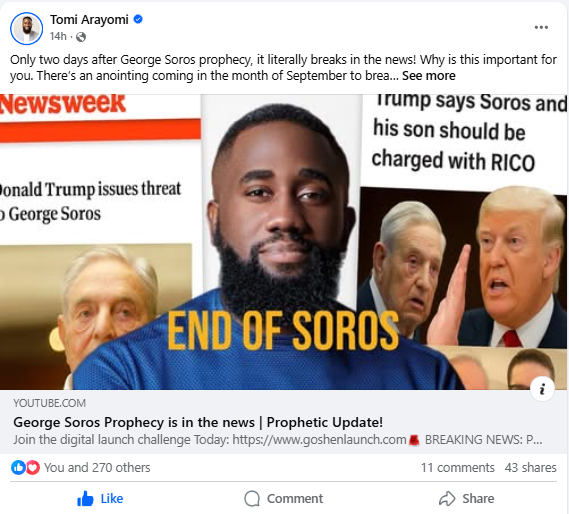
Task: Click the Comment button
Action: (284, 498)
